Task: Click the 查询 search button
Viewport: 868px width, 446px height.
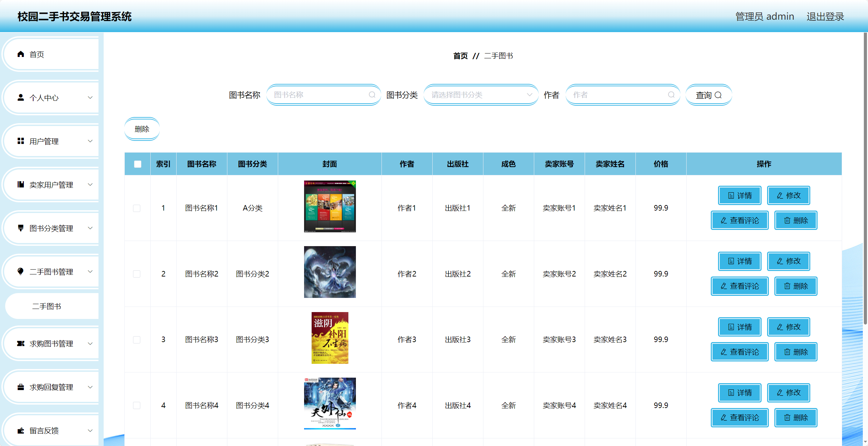Action: 708,95
